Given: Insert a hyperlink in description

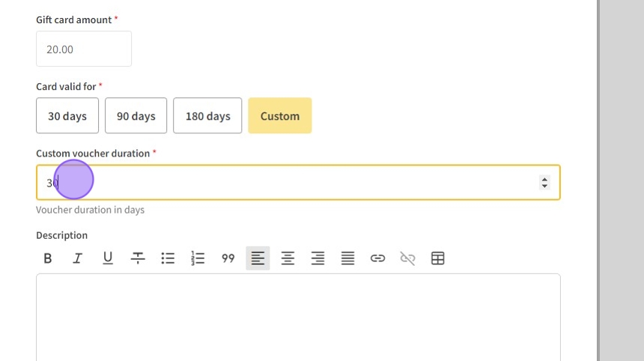Looking at the screenshot, I should 377,258.
